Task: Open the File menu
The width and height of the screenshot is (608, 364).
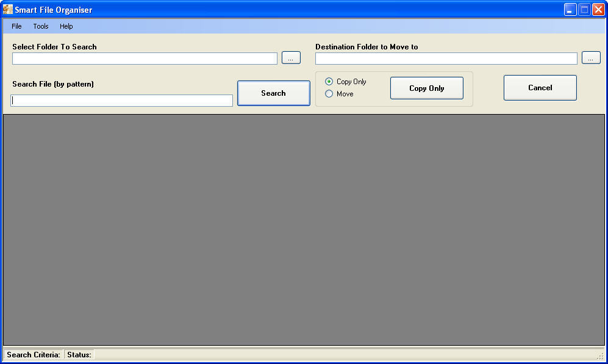Action: pos(16,26)
